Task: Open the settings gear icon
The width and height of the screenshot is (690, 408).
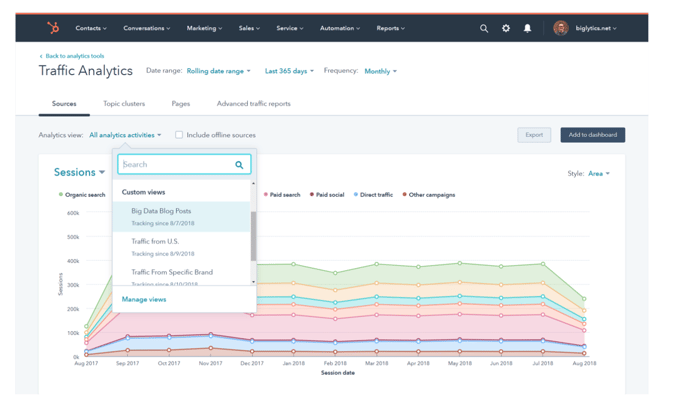Action: point(506,28)
